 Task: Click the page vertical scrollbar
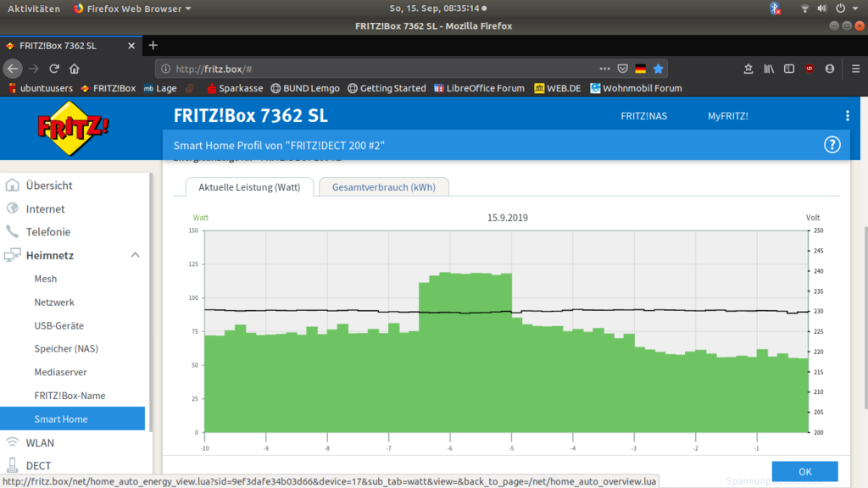pos(865,319)
